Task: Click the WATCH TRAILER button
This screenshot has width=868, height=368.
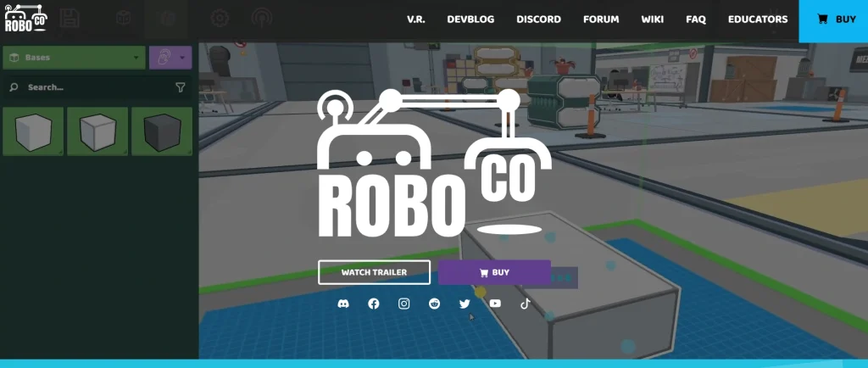Action: [x=374, y=272]
